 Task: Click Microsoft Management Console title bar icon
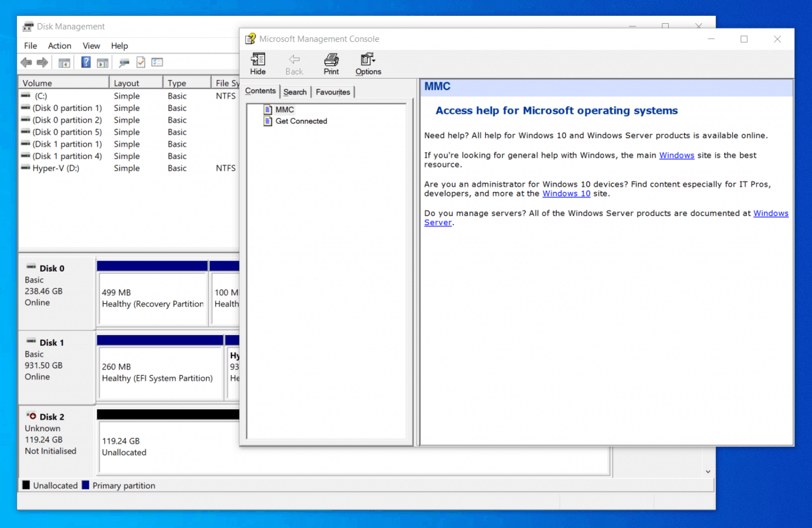click(x=250, y=39)
